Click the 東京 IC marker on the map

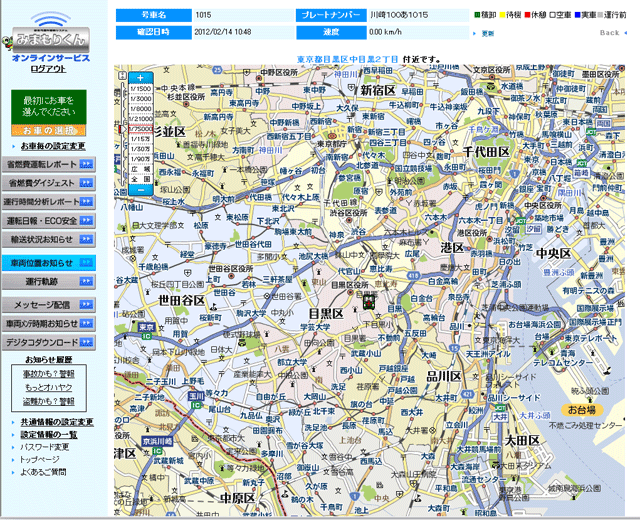click(x=146, y=331)
